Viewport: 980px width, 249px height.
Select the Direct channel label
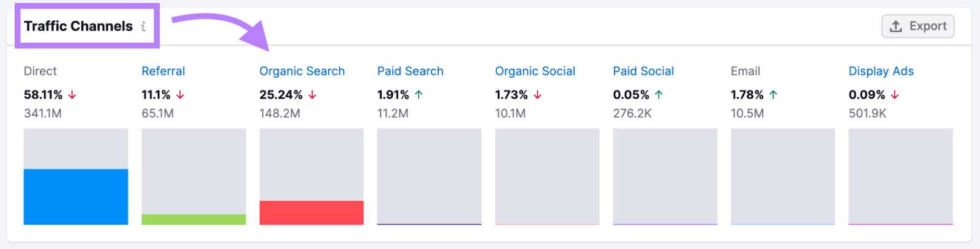[x=40, y=71]
